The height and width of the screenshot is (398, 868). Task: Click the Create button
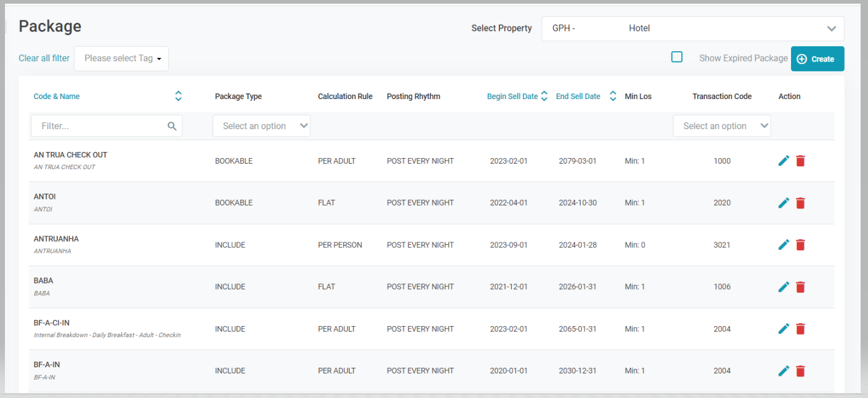817,59
